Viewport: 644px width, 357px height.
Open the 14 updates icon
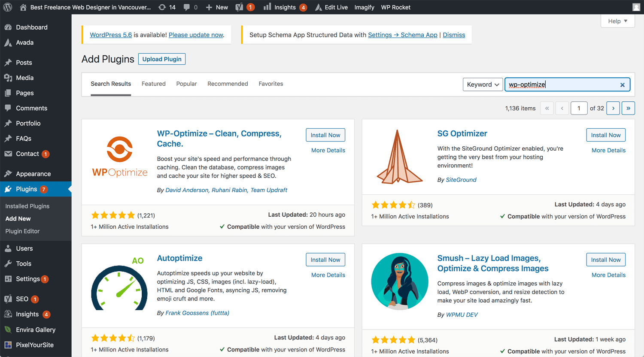pyautogui.click(x=162, y=7)
